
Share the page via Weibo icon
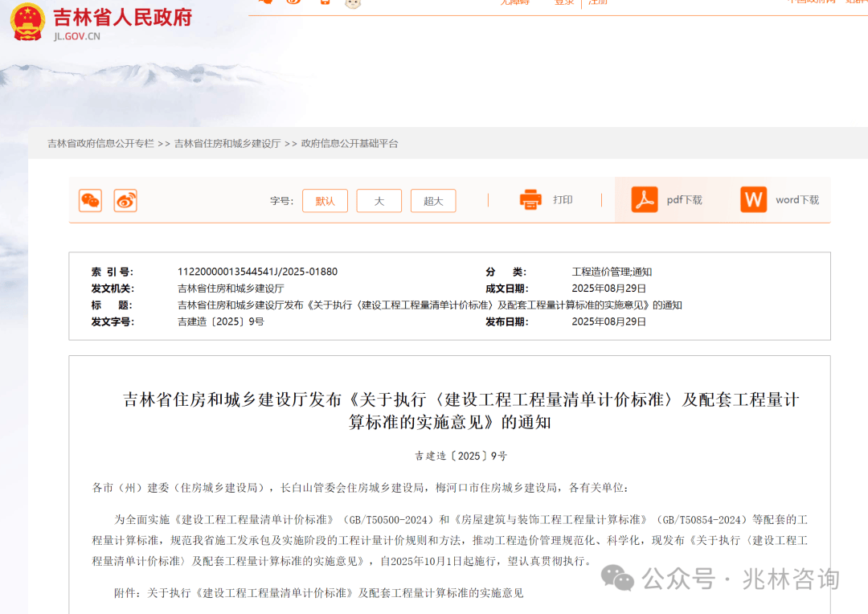125,200
